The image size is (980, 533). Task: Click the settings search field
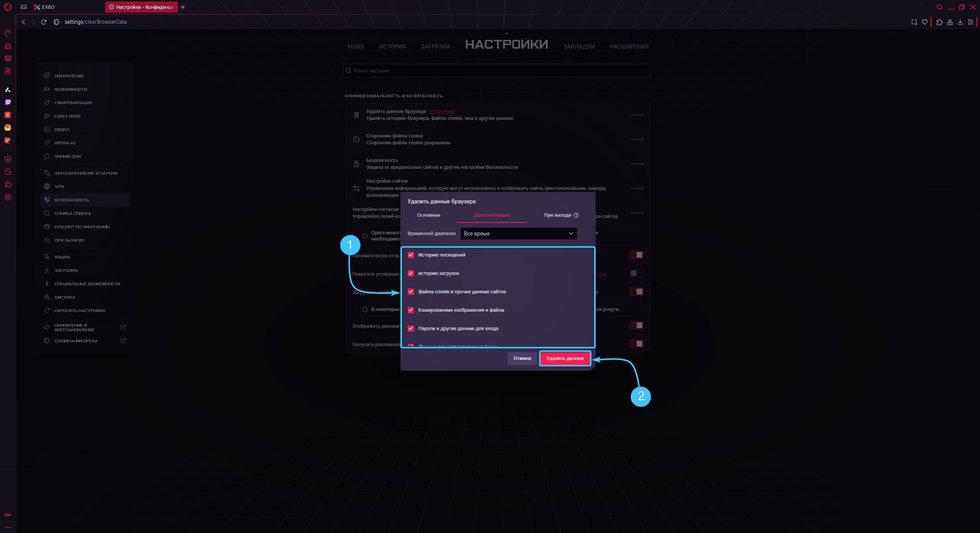(497, 71)
